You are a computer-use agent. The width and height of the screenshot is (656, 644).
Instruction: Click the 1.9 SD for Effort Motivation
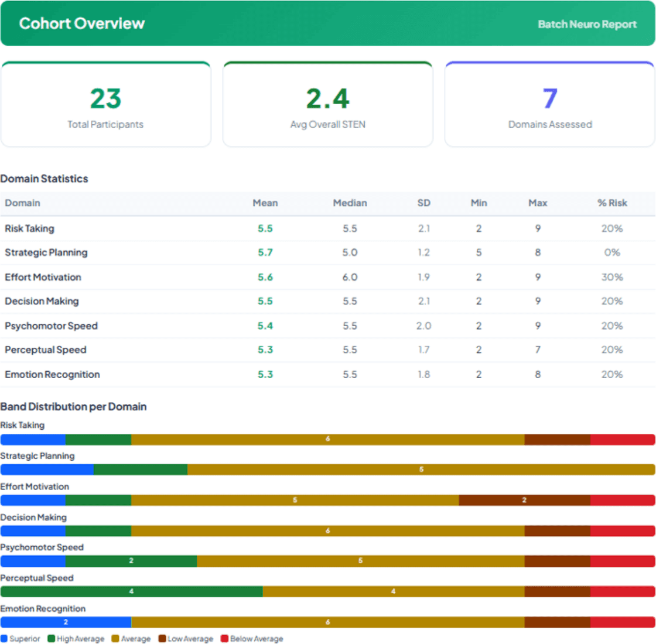tap(424, 278)
